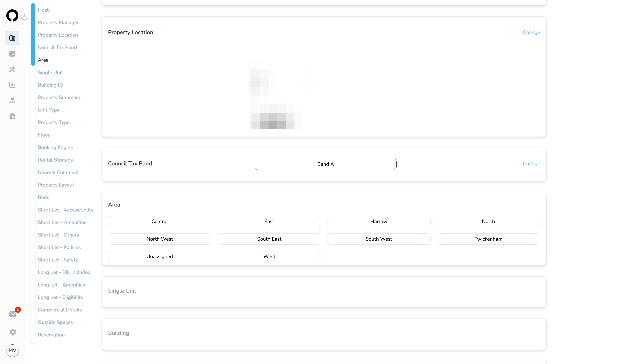Select North West area option
Image resolution: width=641 pixels, height=364 pixels.
(160, 239)
